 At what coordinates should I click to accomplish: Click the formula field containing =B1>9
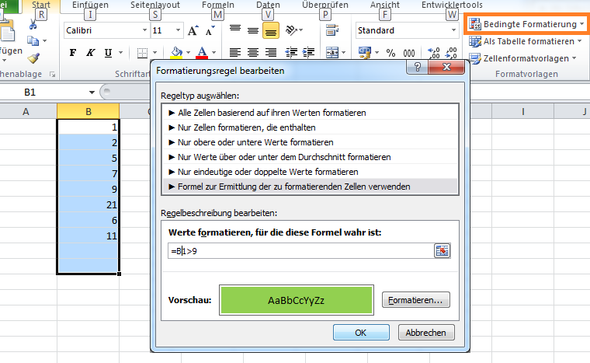point(301,251)
